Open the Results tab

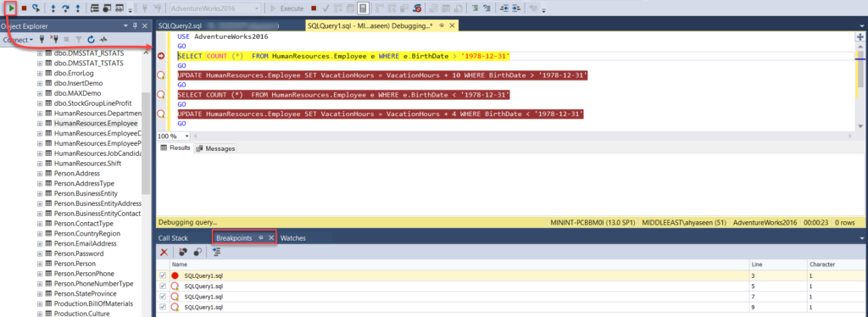[175, 148]
